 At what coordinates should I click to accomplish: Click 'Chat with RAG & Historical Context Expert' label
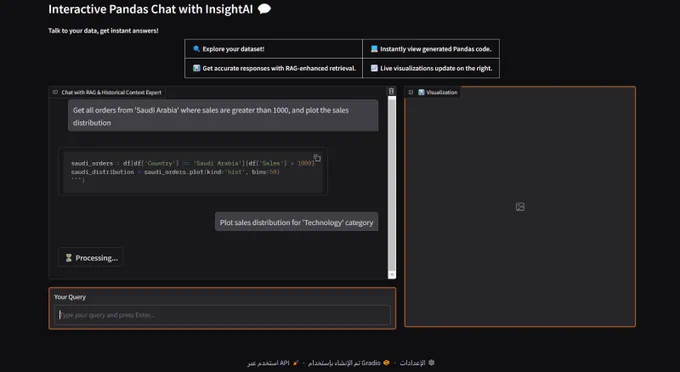(107, 92)
